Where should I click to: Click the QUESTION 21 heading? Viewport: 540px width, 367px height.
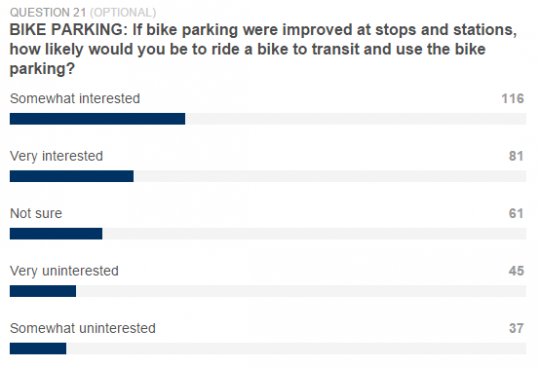pos(48,12)
